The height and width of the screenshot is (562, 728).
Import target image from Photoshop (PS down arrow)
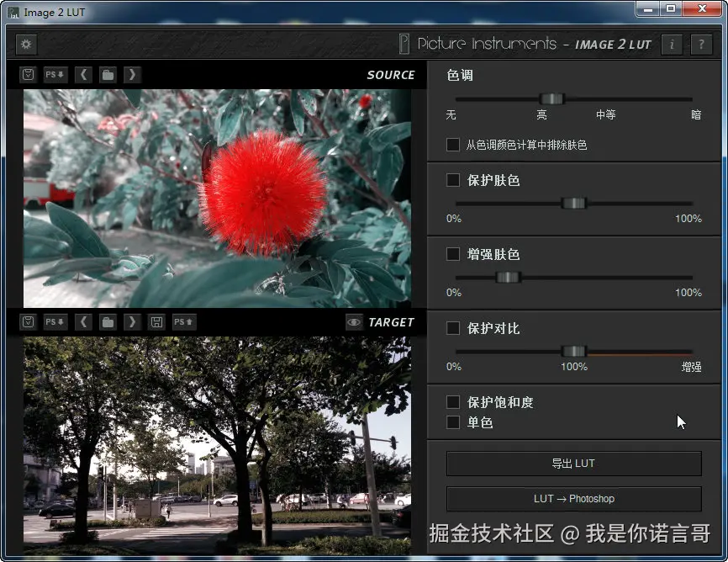pyautogui.click(x=55, y=321)
